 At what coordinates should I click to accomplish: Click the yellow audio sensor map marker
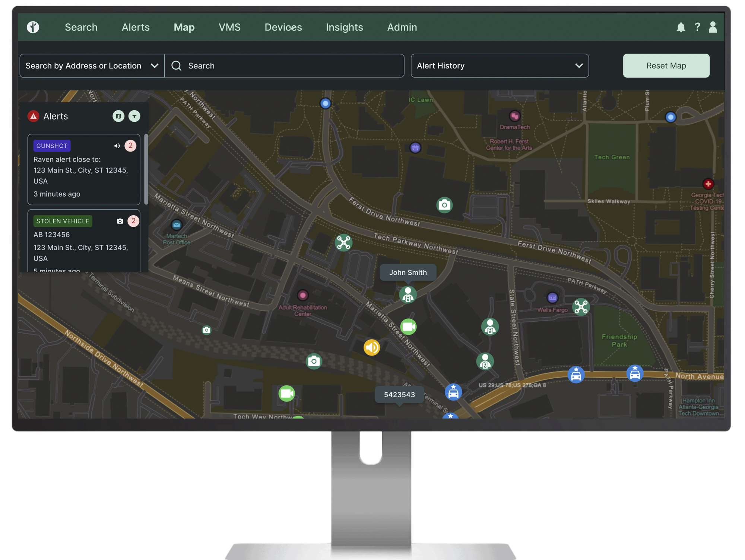(371, 347)
